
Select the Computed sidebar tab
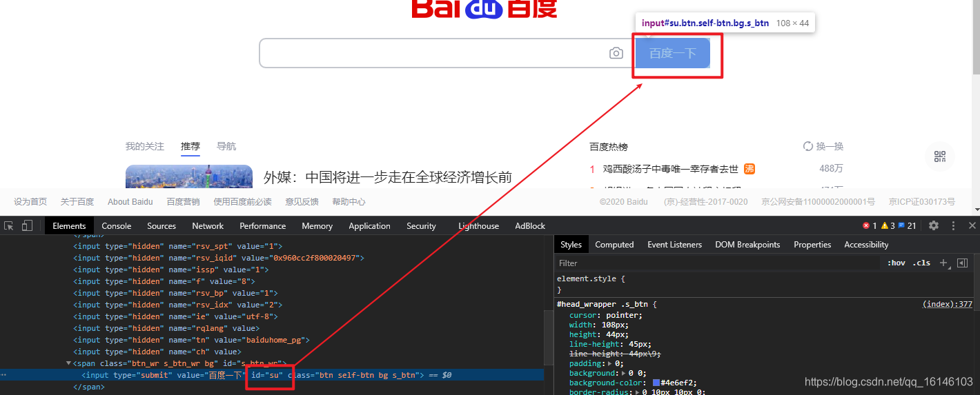[614, 244]
